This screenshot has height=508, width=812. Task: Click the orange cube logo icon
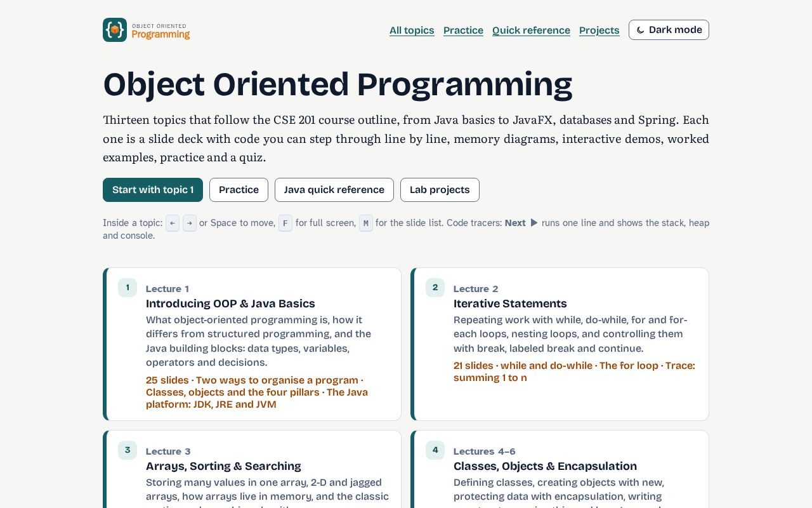pos(115,30)
